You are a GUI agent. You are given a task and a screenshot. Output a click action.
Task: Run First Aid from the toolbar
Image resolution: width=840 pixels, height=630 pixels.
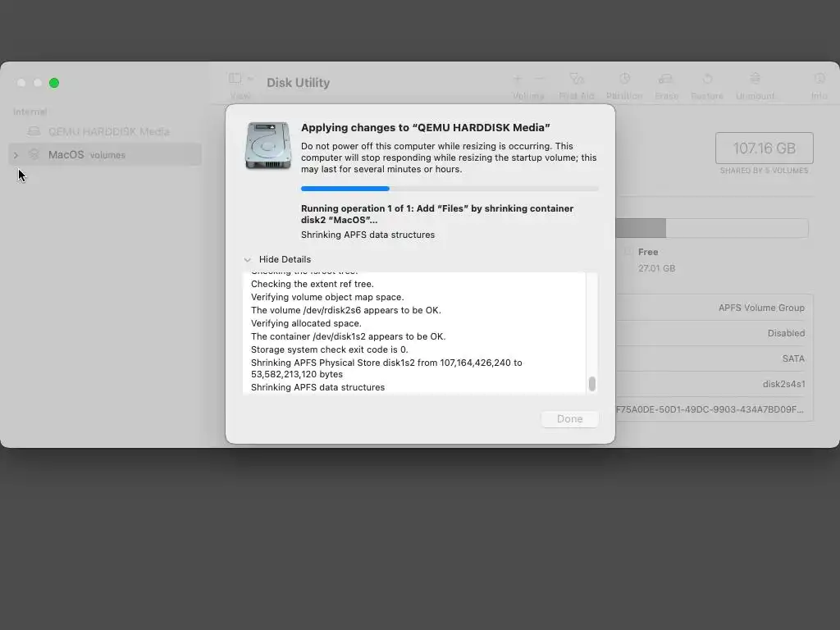coord(577,79)
